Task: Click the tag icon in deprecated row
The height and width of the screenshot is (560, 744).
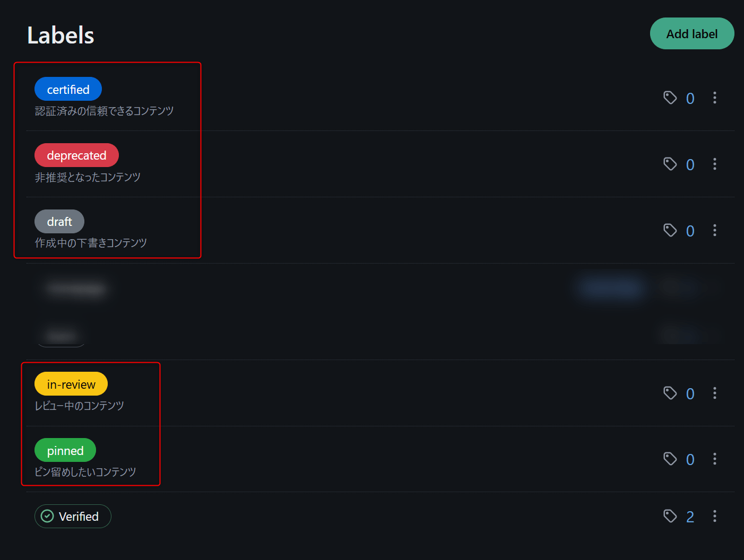Action: coord(670,164)
